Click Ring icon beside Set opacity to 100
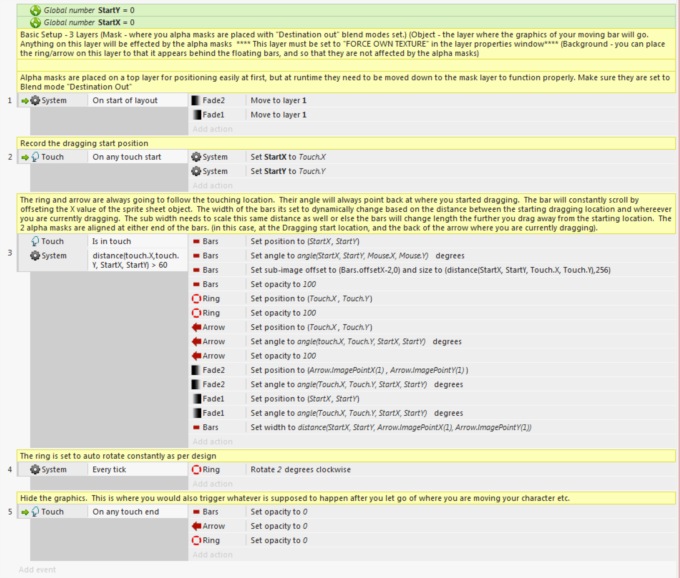The image size is (680, 578). 196,313
